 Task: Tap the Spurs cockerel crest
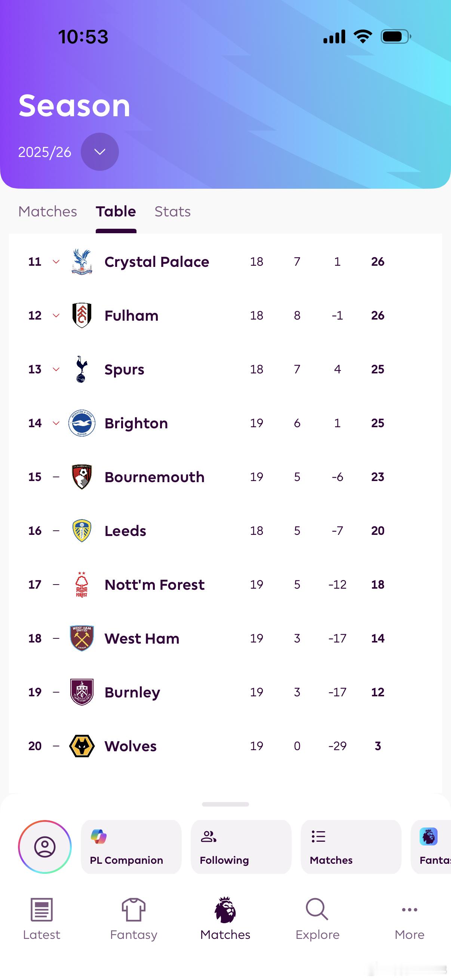pos(81,369)
